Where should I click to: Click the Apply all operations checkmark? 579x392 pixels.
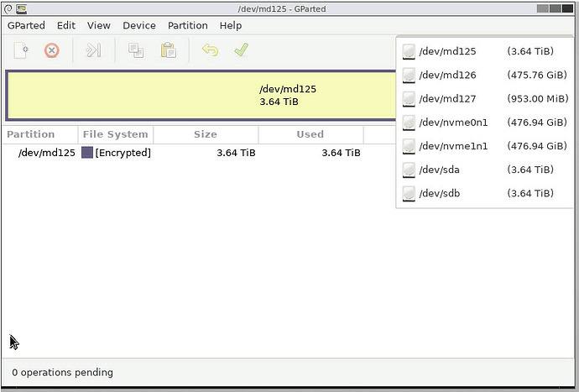coord(241,50)
